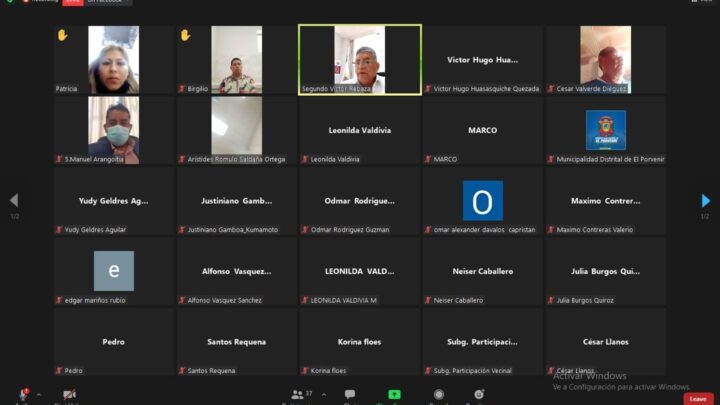
Task: Click the 'Victor Hugo Hua...' tile name
Action: tap(483, 60)
